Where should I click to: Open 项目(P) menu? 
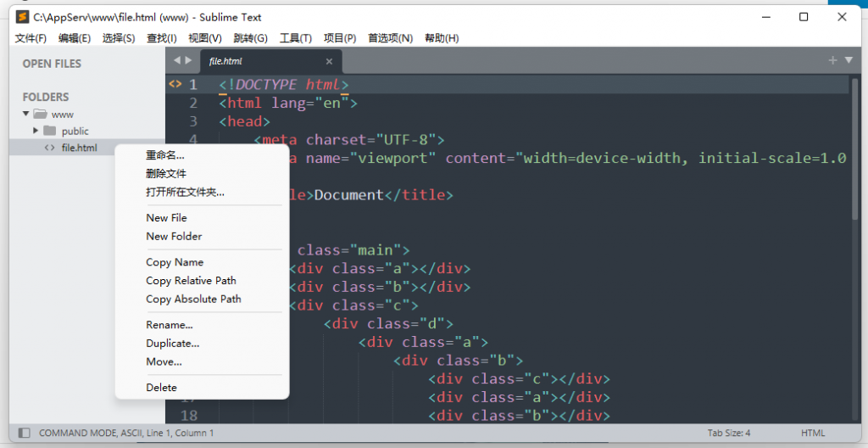click(340, 37)
